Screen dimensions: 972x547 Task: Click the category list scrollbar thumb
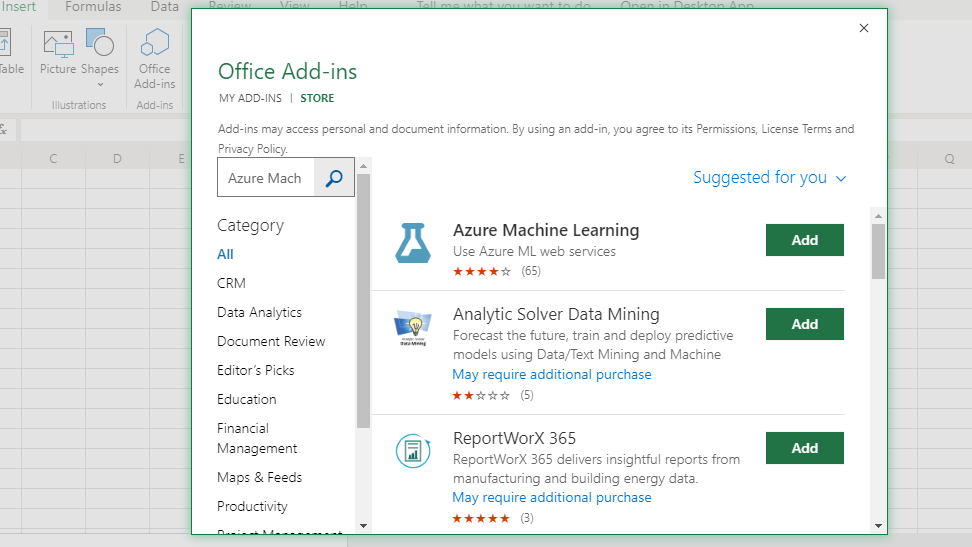[x=363, y=301]
